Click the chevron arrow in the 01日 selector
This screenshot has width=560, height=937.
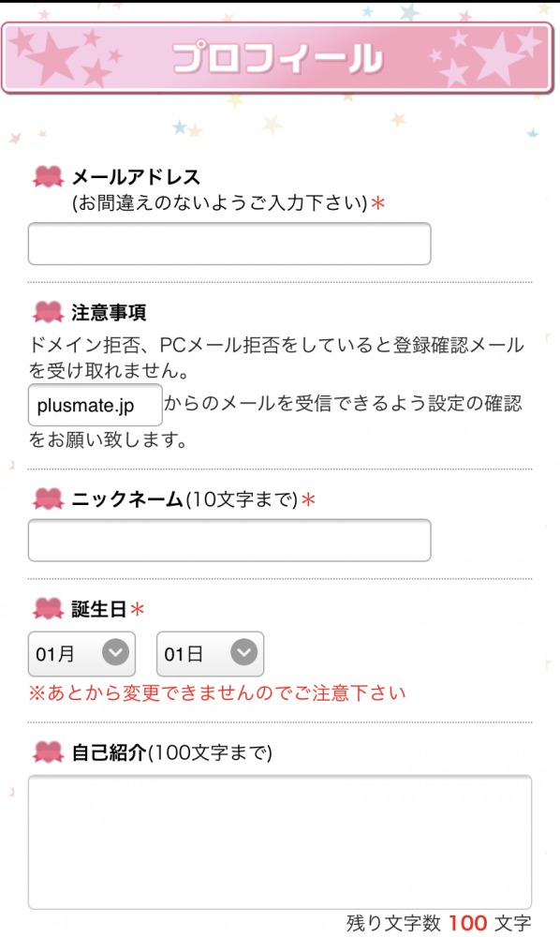pos(244,652)
